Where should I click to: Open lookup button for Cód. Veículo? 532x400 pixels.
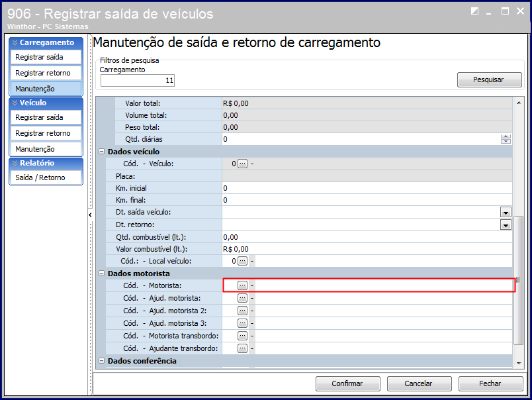(x=242, y=164)
